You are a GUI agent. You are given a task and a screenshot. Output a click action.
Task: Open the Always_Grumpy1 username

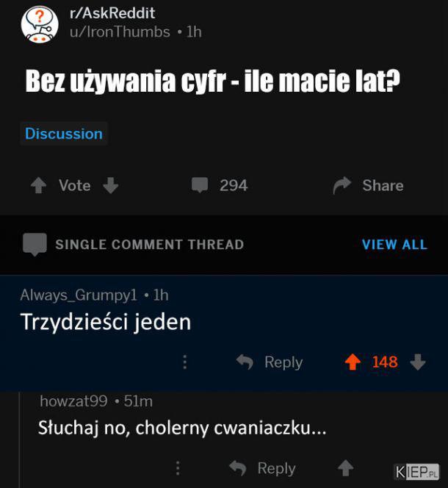point(79,295)
